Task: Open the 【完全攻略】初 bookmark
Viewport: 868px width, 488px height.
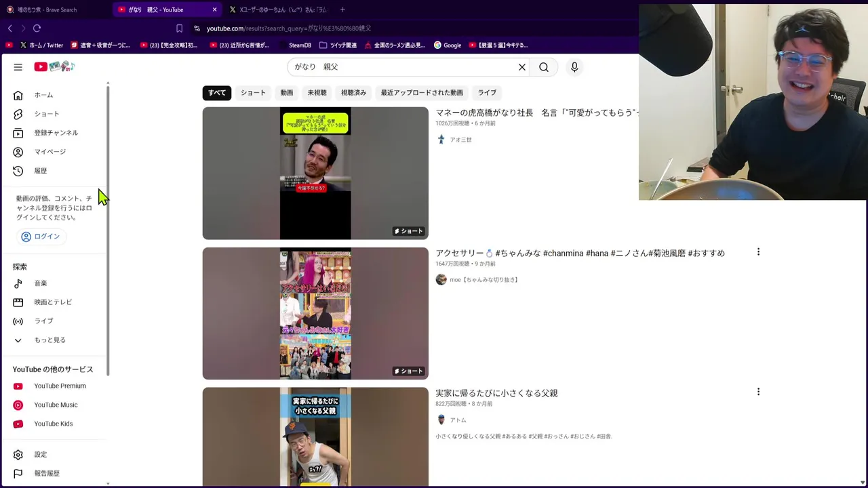Action: coord(169,45)
